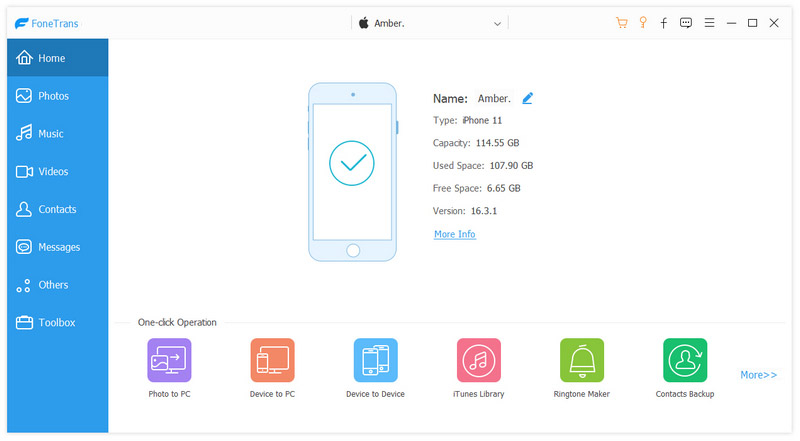
Task: Select the iPhone 11 type text
Action: tap(482, 120)
